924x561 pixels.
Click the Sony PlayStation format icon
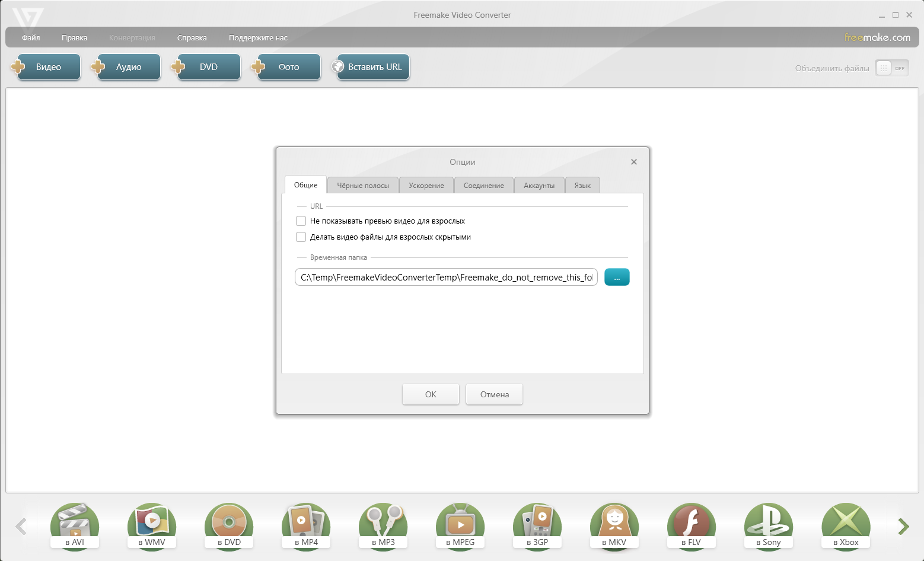769,525
